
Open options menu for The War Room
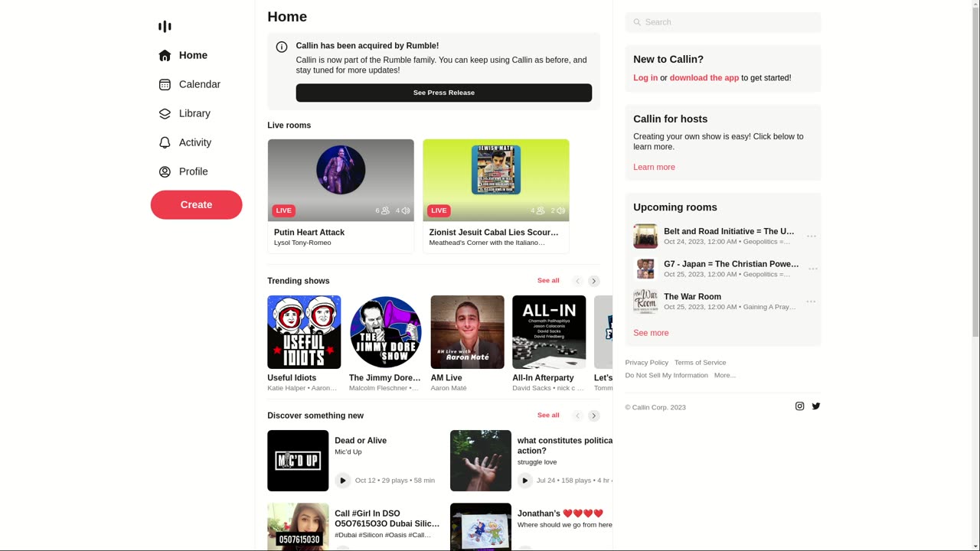coord(812,302)
